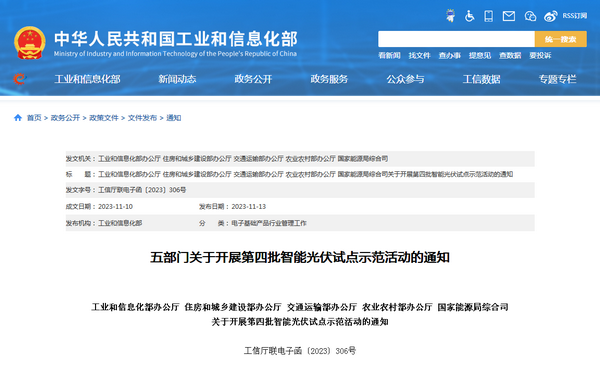Screen dimensions: 600x376
Task: Click the document number 工信厅联电子函〔2023〕306号 in info table
Action: coord(142,190)
